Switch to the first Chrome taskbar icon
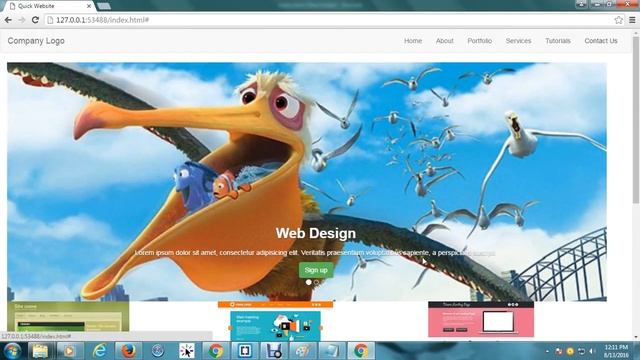 tap(216, 351)
